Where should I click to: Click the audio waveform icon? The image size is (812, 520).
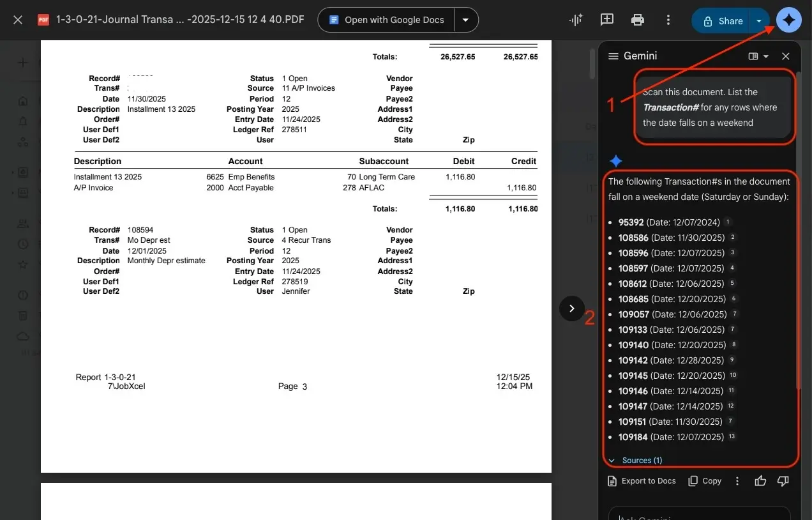576,20
